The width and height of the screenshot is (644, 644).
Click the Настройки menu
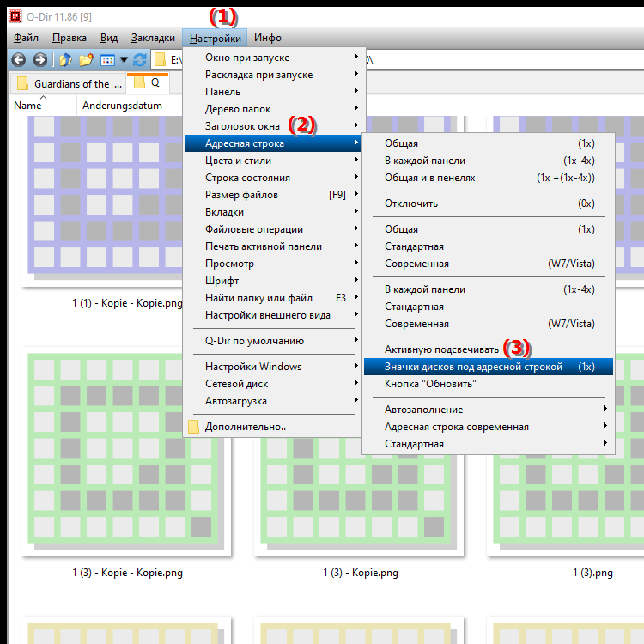point(215,38)
